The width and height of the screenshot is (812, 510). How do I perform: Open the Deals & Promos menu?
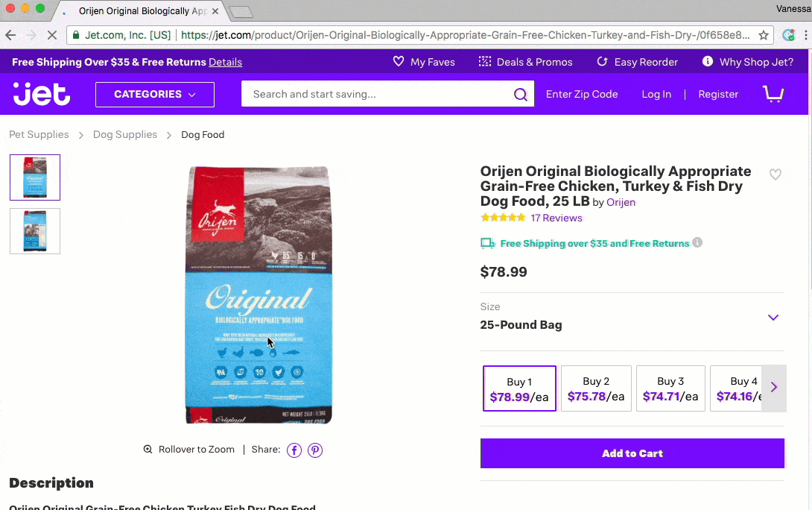click(526, 62)
